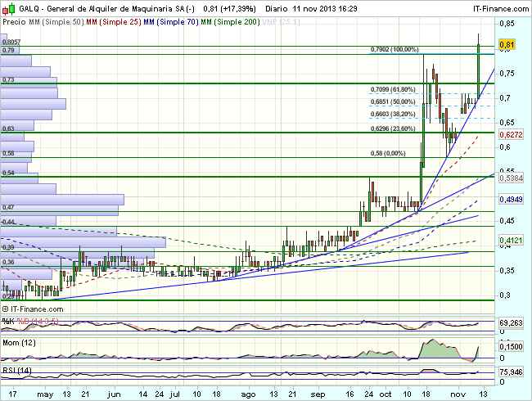Click the gray 0,5384 moving average value tag
Image resolution: width=532 pixels, height=401 pixels.
tap(511, 178)
